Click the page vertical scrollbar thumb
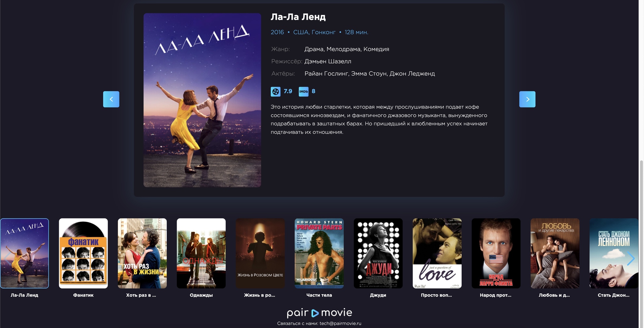 [x=641, y=244]
